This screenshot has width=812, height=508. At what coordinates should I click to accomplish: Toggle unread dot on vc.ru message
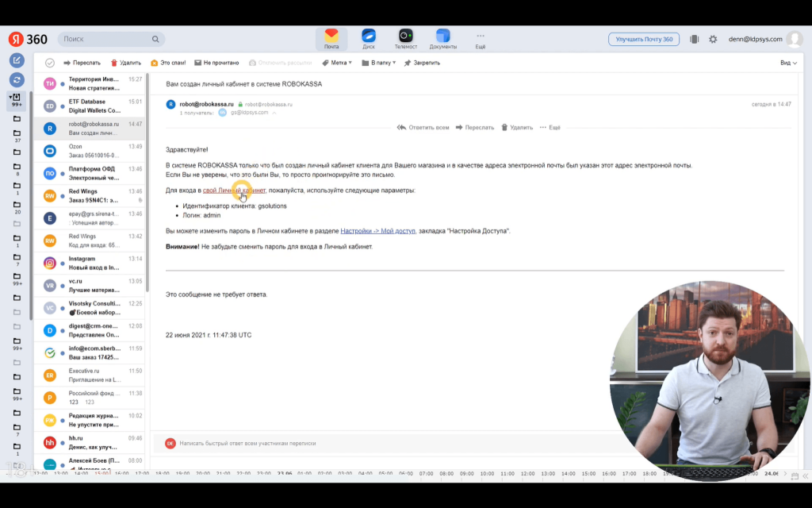pos(63,286)
